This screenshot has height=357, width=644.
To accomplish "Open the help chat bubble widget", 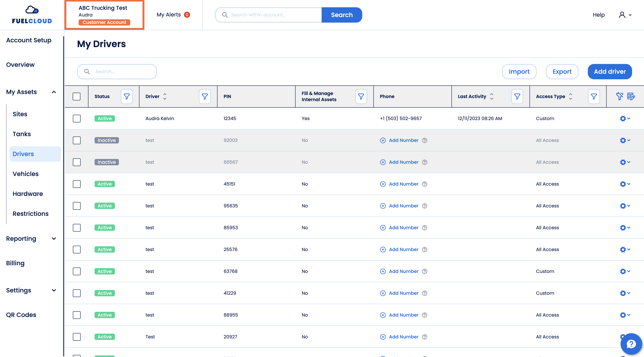I will click(x=631, y=344).
